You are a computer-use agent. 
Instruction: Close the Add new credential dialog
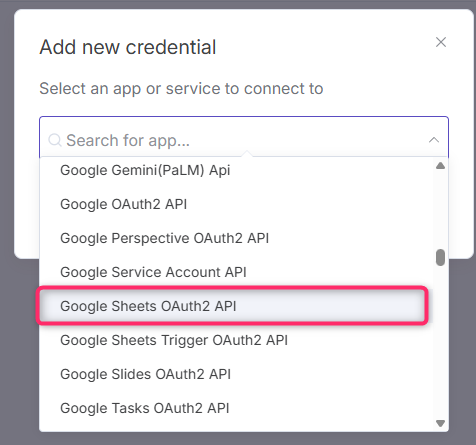[441, 42]
